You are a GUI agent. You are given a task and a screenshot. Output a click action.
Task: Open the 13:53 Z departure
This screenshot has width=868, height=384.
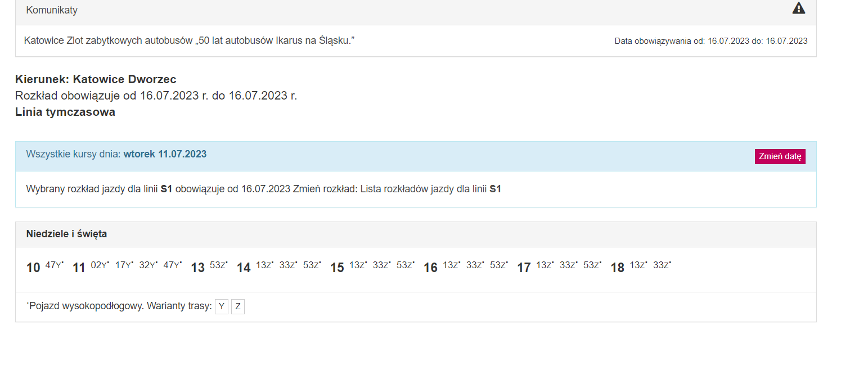click(x=218, y=265)
